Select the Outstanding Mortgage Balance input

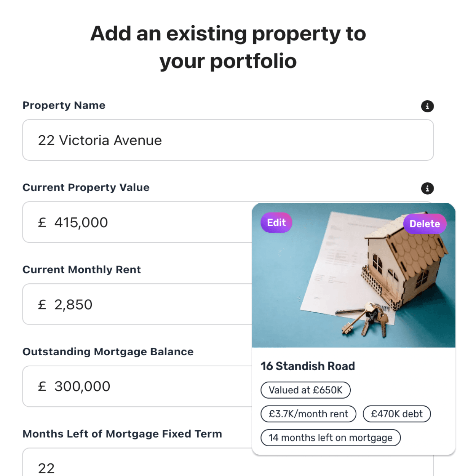coord(133,386)
